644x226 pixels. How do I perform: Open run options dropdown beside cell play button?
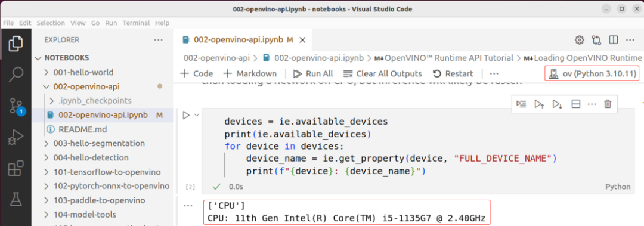[196, 116]
